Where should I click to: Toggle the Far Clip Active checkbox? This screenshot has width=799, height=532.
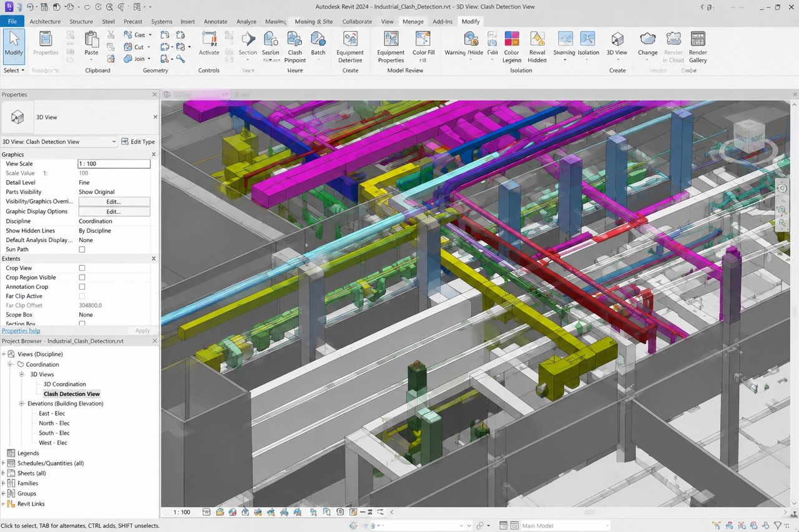click(x=82, y=296)
